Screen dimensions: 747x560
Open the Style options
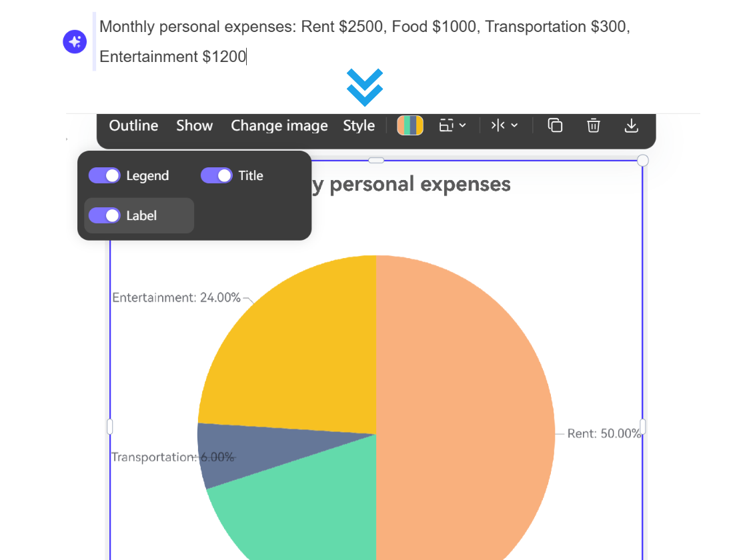tap(359, 125)
